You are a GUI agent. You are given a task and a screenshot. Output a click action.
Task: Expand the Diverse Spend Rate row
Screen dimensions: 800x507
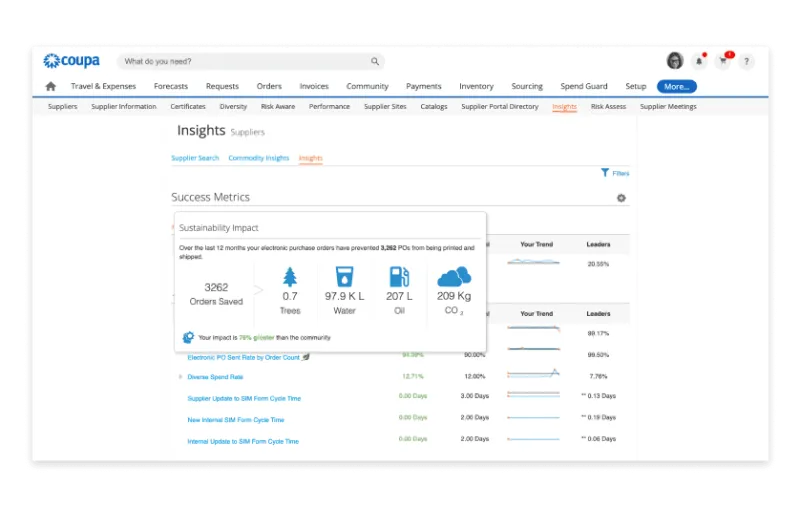[180, 377]
